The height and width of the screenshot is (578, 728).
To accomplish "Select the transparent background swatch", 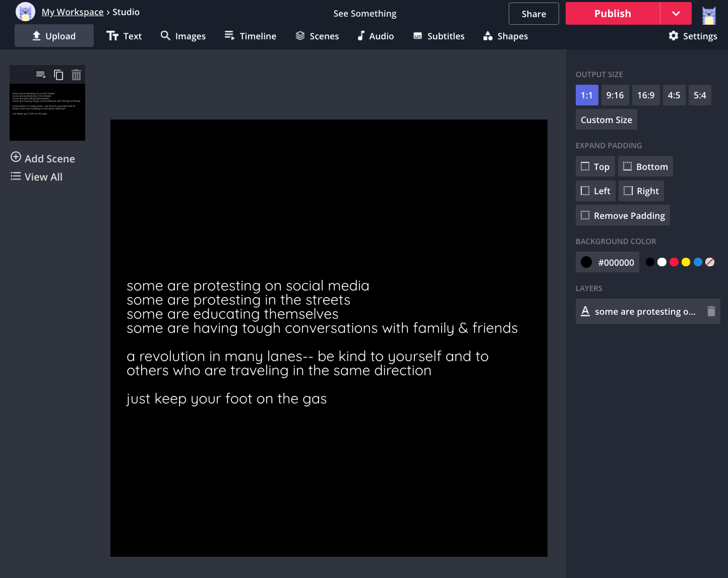I will point(710,262).
